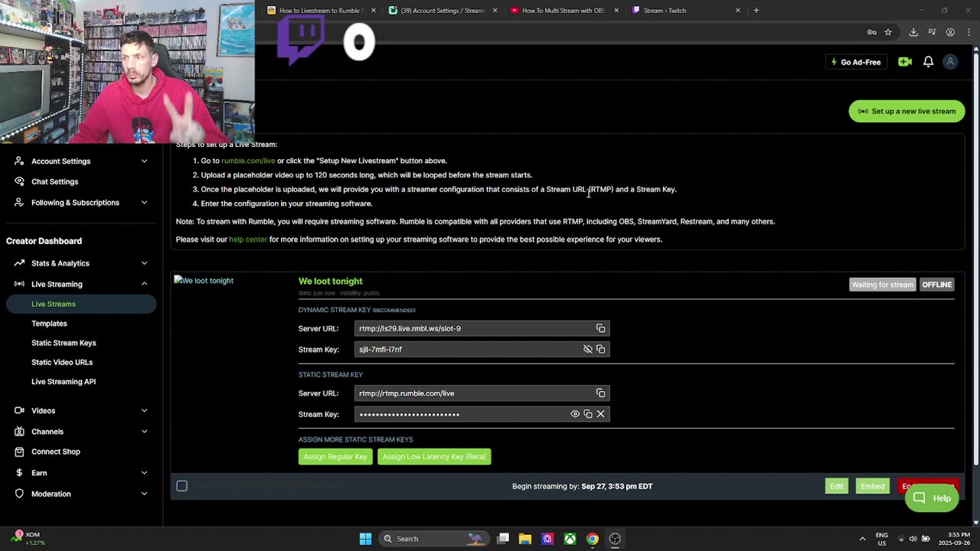This screenshot has width=980, height=551.
Task: Switch to the Account Settings browser tab
Action: [x=443, y=11]
